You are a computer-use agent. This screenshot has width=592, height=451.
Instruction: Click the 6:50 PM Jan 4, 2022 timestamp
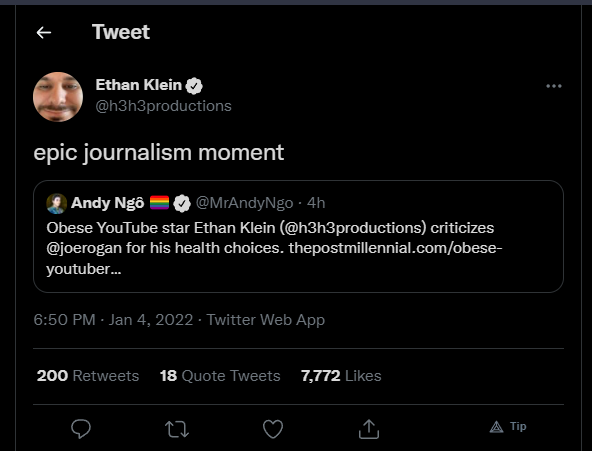(x=113, y=320)
